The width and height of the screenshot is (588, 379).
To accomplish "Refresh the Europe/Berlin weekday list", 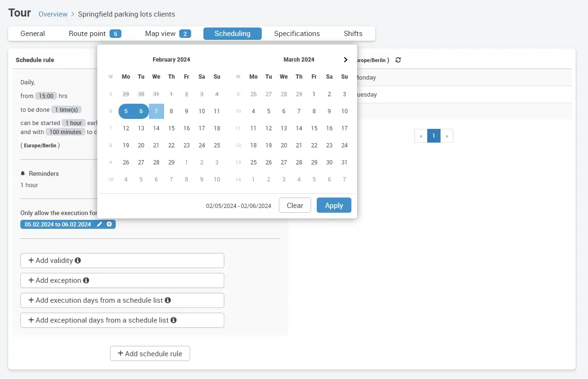I will point(398,60).
